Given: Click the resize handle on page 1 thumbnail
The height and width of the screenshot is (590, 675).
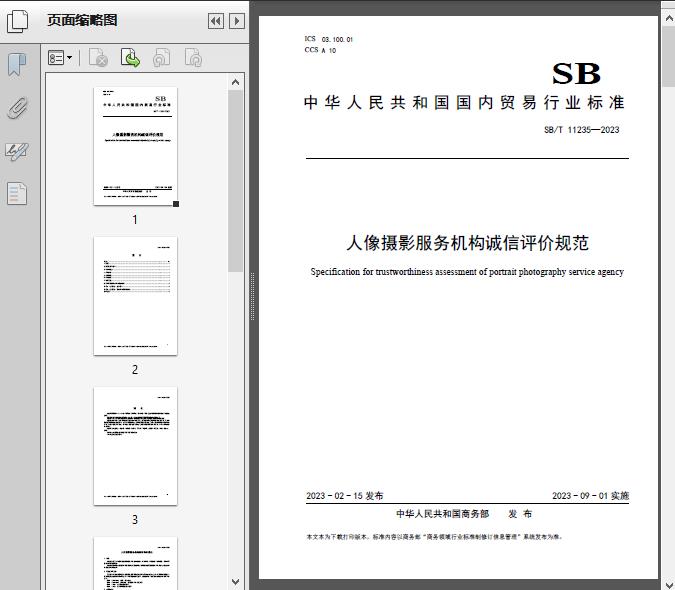Looking at the screenshot, I should 176,204.
